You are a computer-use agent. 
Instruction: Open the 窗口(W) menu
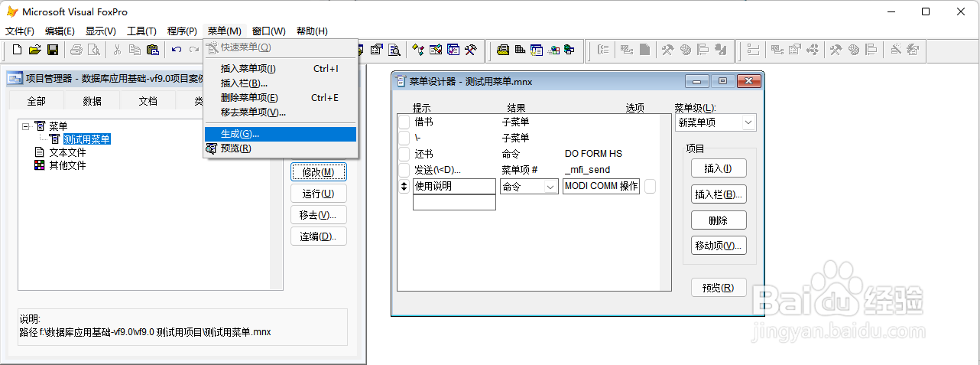point(268,31)
